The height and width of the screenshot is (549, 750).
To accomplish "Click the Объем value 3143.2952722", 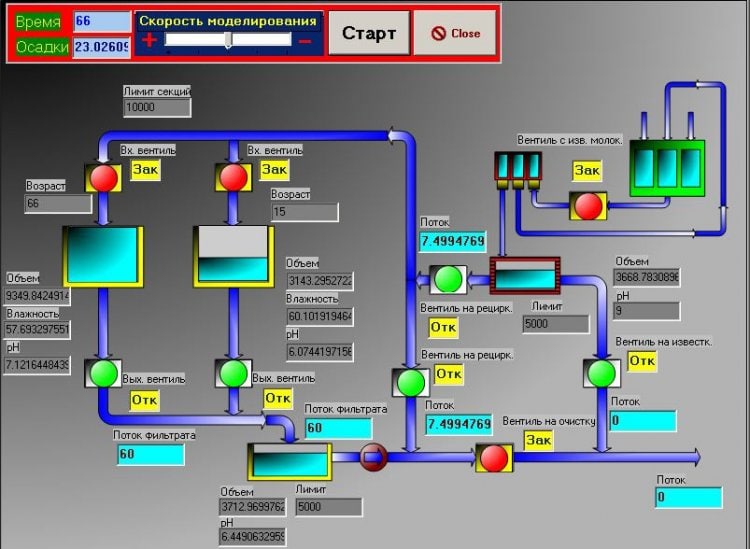I will coord(320,281).
